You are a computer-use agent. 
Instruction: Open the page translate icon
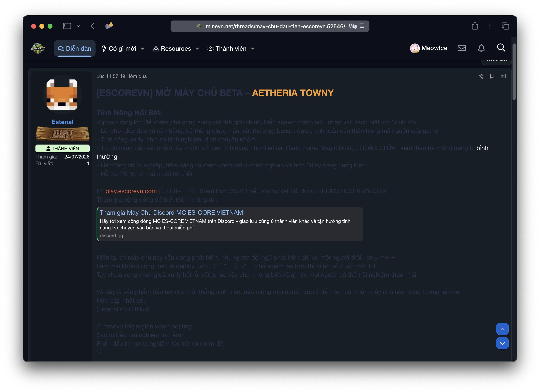pos(353,26)
